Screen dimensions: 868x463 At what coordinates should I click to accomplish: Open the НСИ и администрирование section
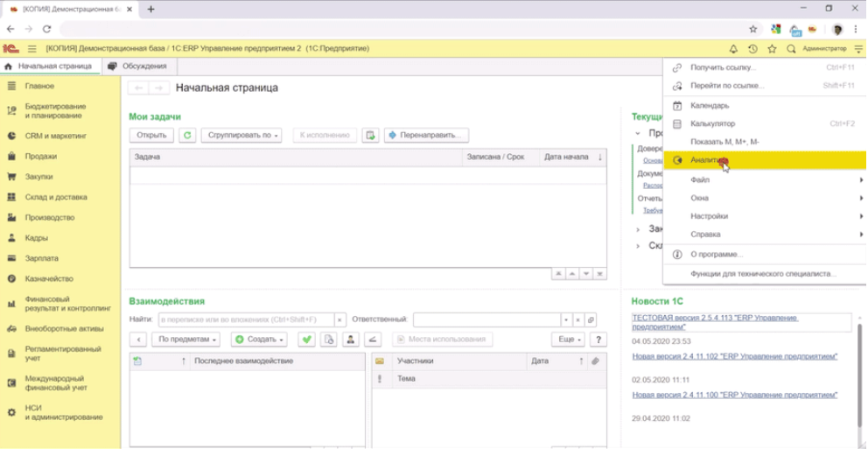(x=59, y=413)
